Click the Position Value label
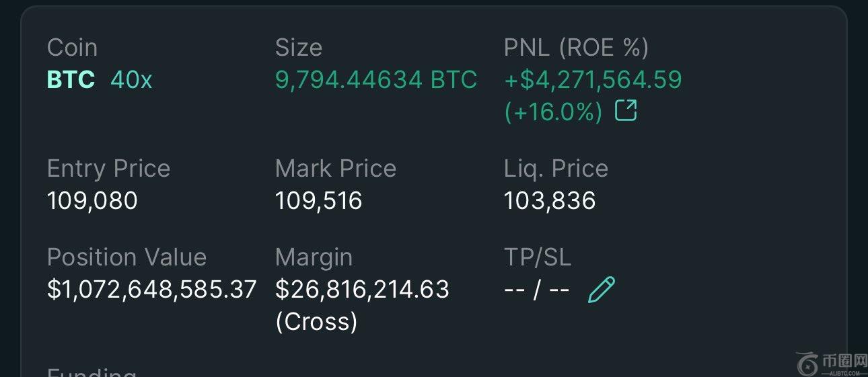Image resolution: width=868 pixels, height=377 pixels. (126, 257)
